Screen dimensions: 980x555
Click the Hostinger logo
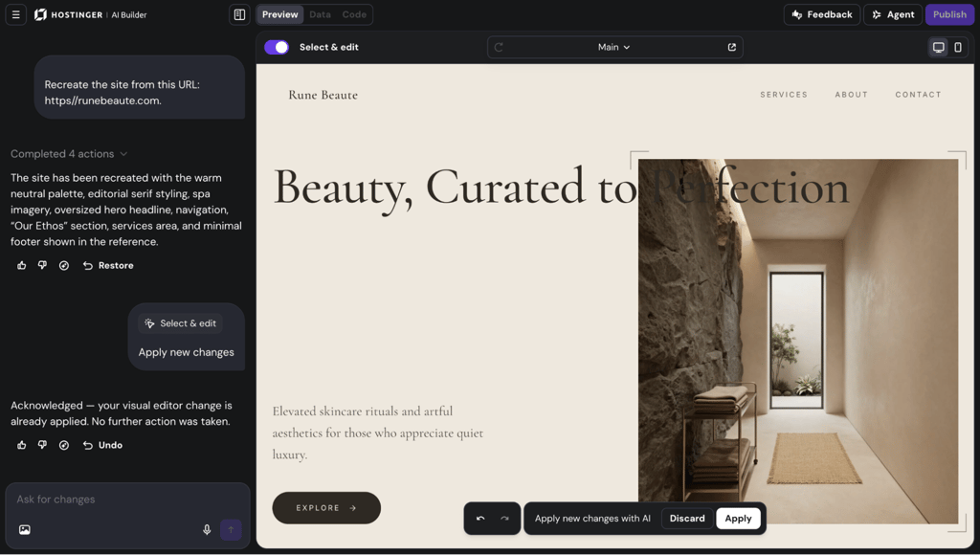coord(91,14)
